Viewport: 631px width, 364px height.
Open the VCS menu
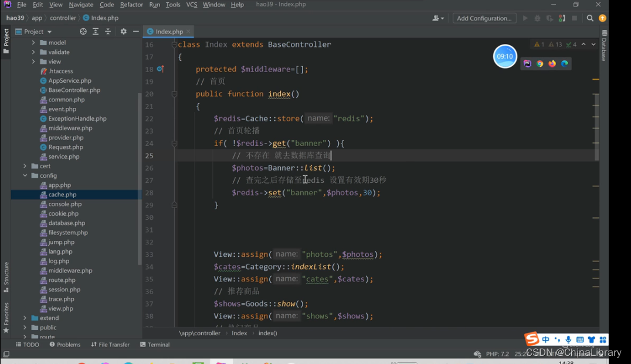[192, 5]
